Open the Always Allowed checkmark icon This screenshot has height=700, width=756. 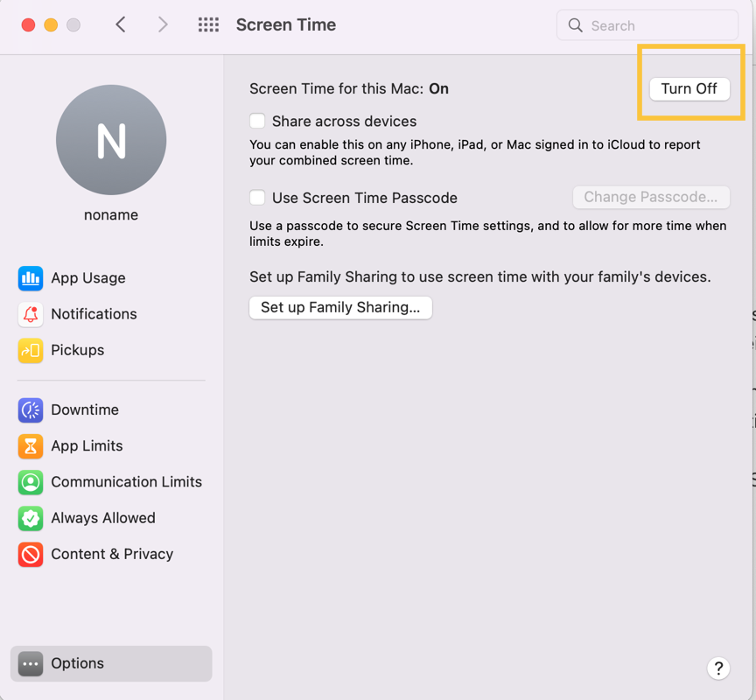(31, 518)
